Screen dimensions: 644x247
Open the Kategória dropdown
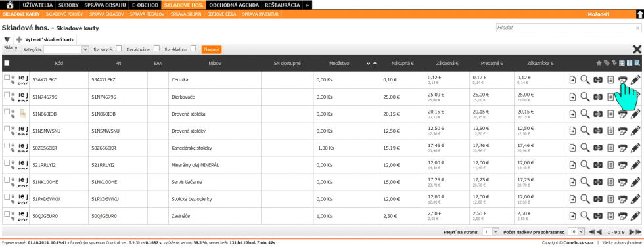point(66,49)
